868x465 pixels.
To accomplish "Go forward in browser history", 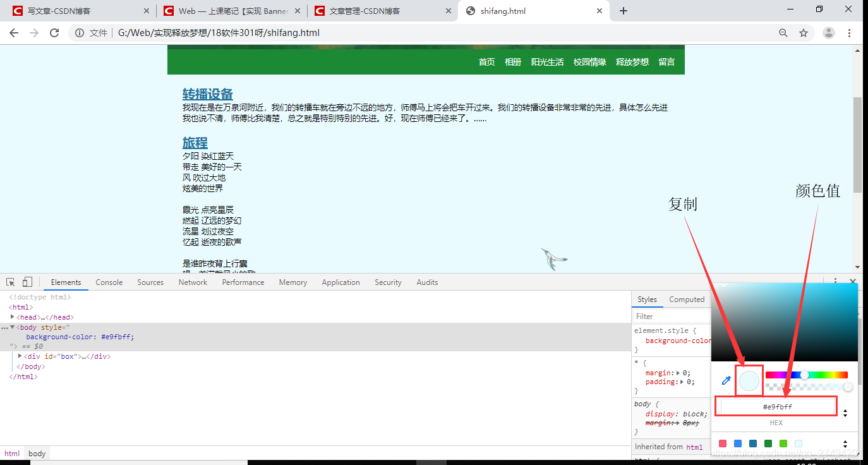I will pos(34,33).
